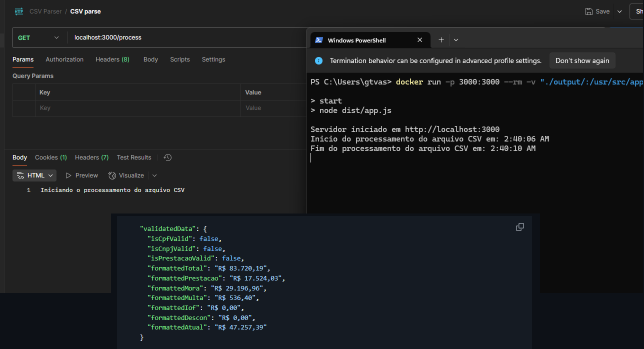644x349 pixels.
Task: Click the "formattedAtual" R$ 47.257,39 line
Action: point(207,327)
